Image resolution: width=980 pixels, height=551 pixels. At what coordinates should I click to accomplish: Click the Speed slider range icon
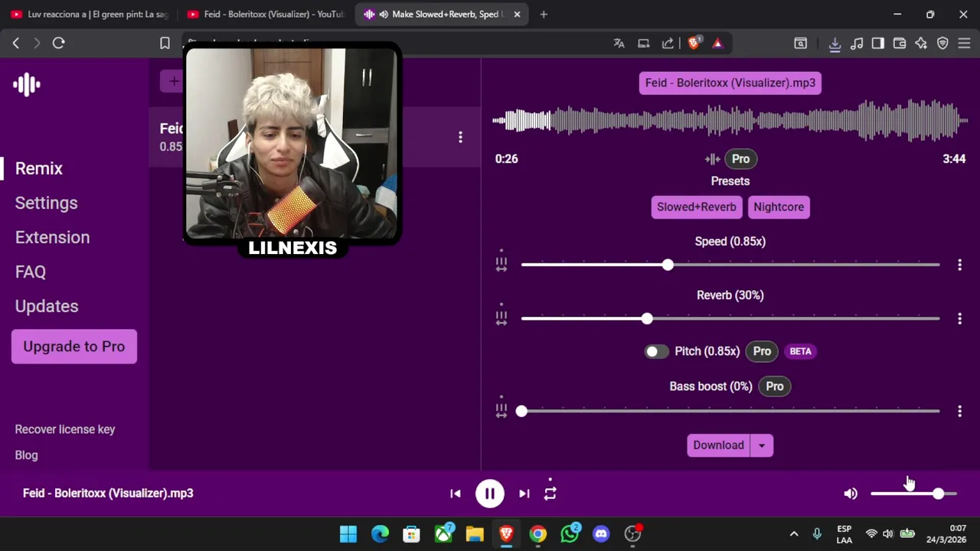click(501, 262)
